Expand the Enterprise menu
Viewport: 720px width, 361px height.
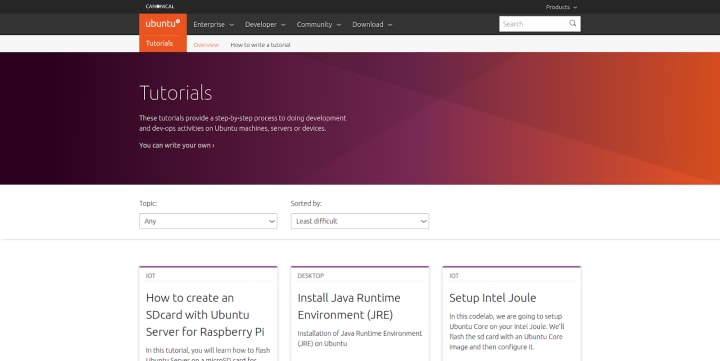coord(214,24)
